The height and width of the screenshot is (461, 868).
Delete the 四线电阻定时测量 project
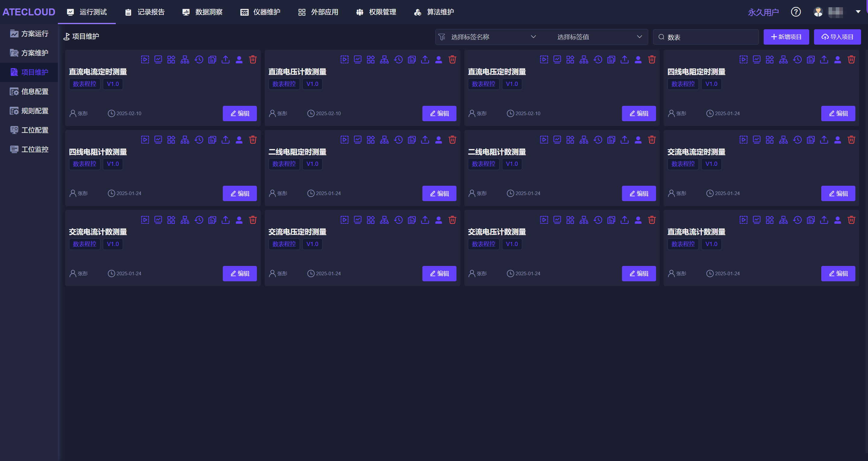coord(851,60)
